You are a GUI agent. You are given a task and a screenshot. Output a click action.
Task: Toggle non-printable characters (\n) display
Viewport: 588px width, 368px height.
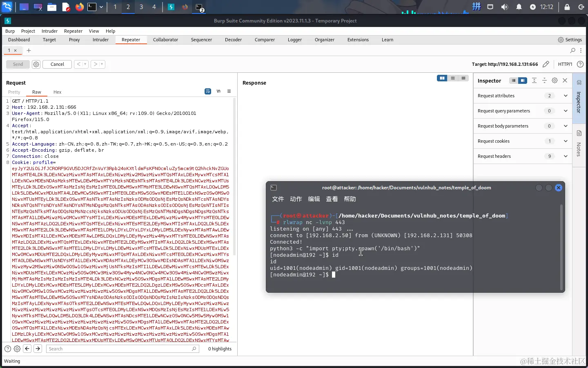pos(218,91)
